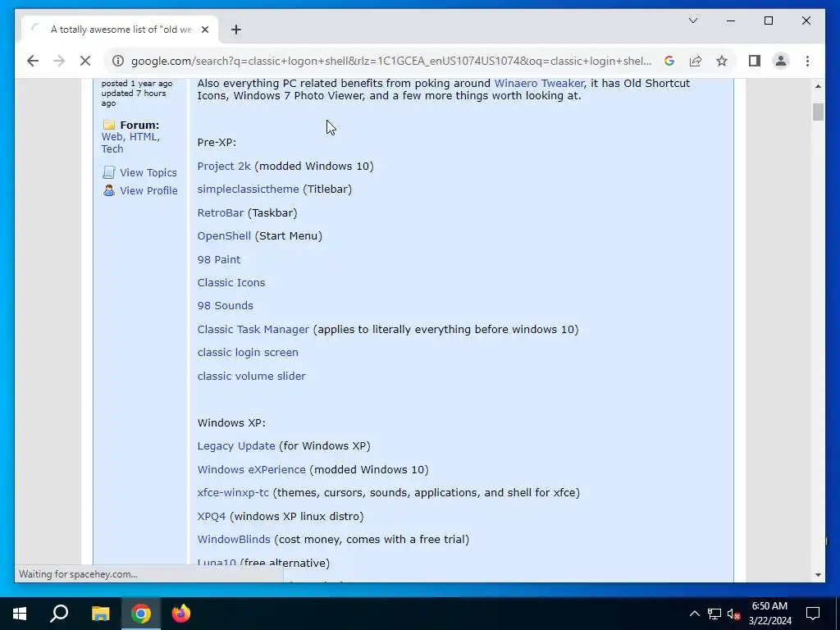
Task: Click the page scrollbar thumb
Action: tap(818, 112)
